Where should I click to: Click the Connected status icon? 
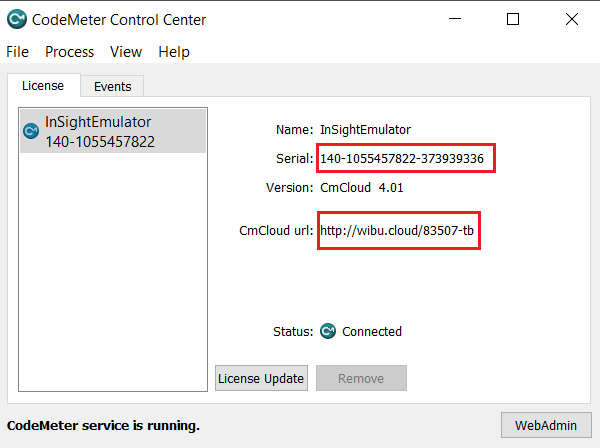328,331
